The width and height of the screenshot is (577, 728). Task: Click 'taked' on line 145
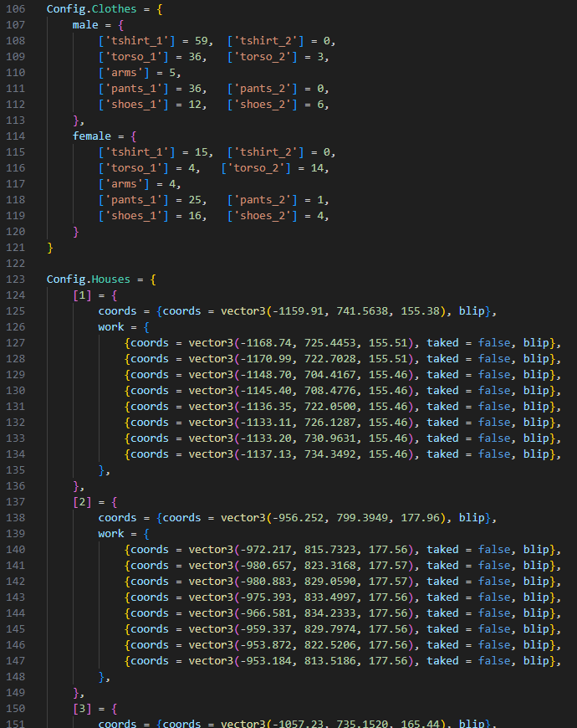point(442,629)
